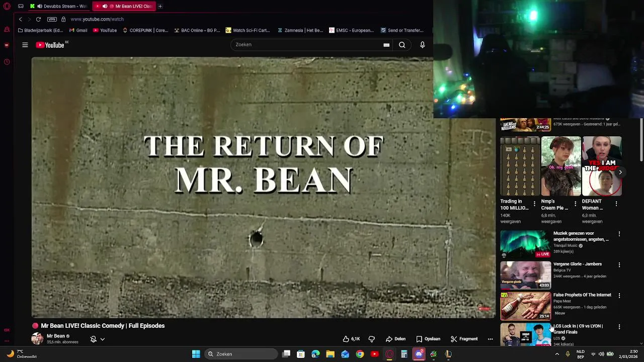The height and width of the screenshot is (362, 644).
Task: Open more actions ellipsis below video
Action: (x=490, y=339)
